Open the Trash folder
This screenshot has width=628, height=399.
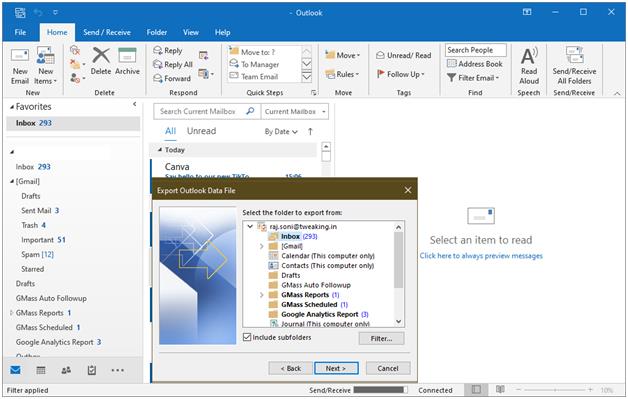[34, 225]
